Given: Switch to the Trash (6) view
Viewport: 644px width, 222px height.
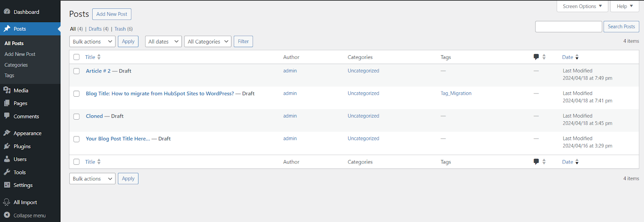Looking at the screenshot, I should click(123, 29).
